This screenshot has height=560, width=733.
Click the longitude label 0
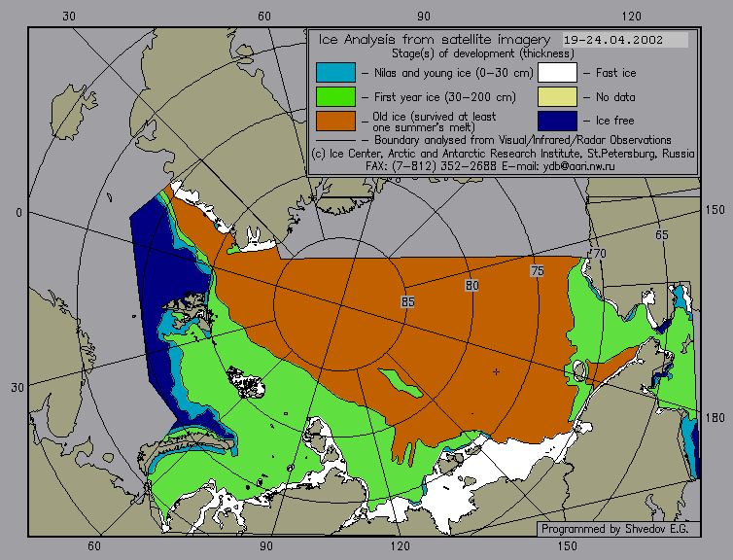[18, 213]
